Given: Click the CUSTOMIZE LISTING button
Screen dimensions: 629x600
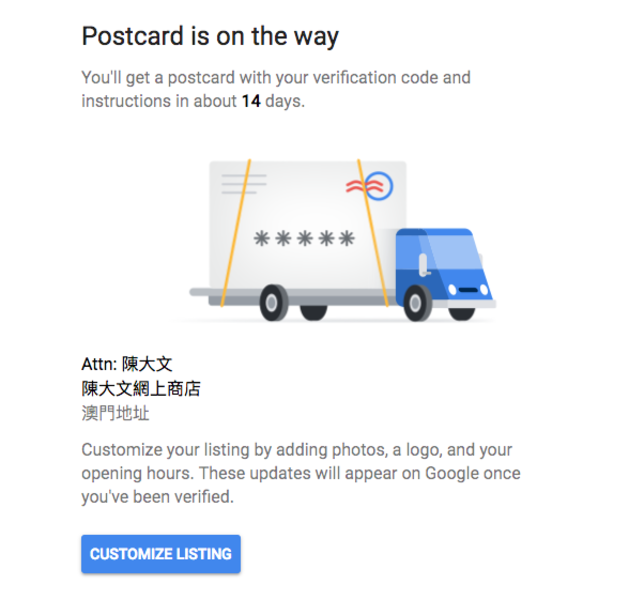Looking at the screenshot, I should [161, 553].
